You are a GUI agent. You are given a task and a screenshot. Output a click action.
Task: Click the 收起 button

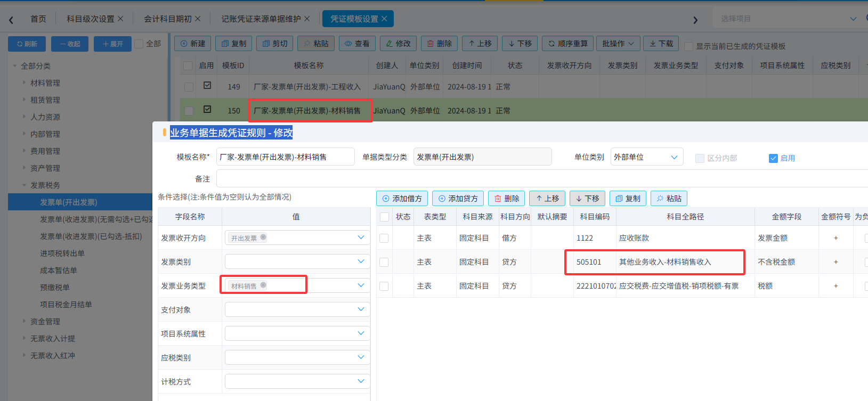[x=70, y=44]
